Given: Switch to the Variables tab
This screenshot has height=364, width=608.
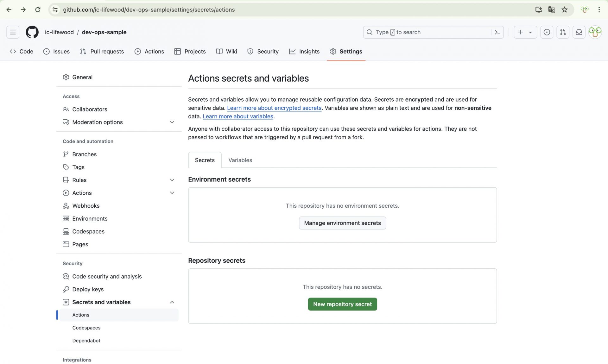Looking at the screenshot, I should pos(240,160).
